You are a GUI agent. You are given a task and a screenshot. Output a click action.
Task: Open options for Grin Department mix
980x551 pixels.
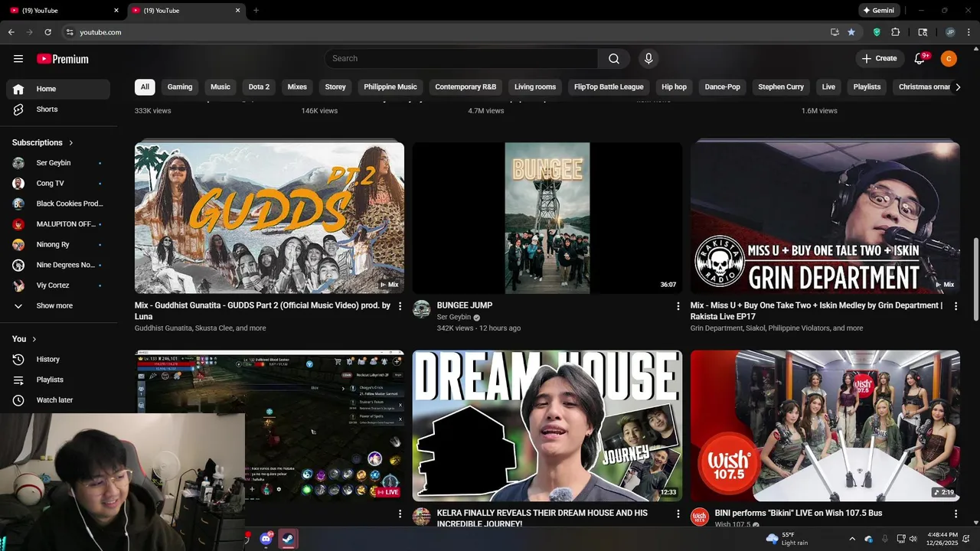[x=955, y=306]
